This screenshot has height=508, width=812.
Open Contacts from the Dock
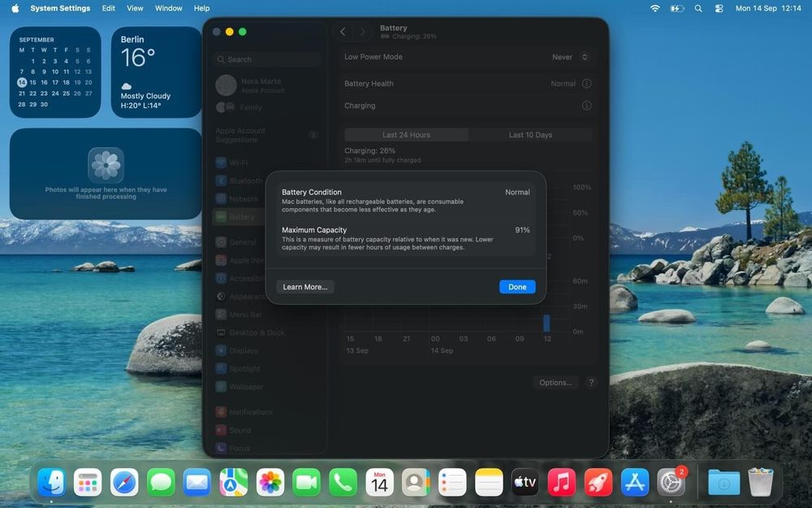[416, 482]
